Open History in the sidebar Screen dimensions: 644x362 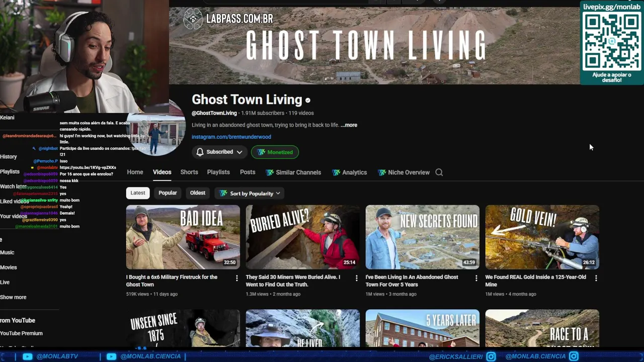coord(9,157)
